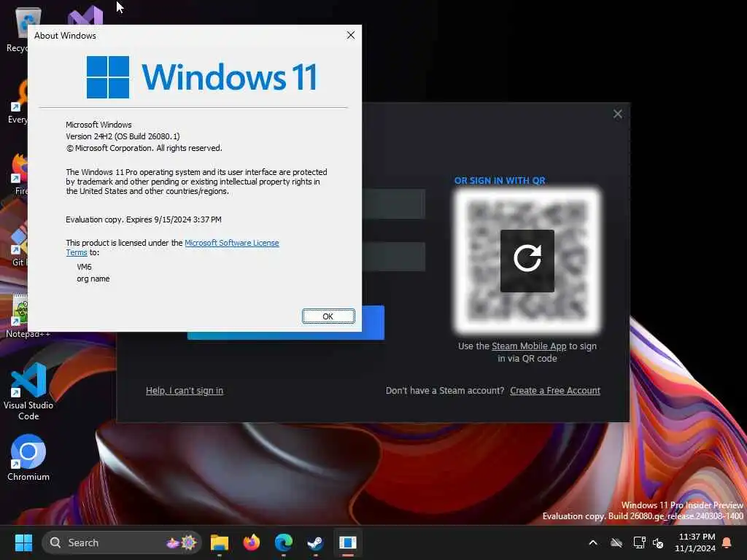Click OK in About Windows dialog
The height and width of the screenshot is (560, 747).
click(328, 316)
